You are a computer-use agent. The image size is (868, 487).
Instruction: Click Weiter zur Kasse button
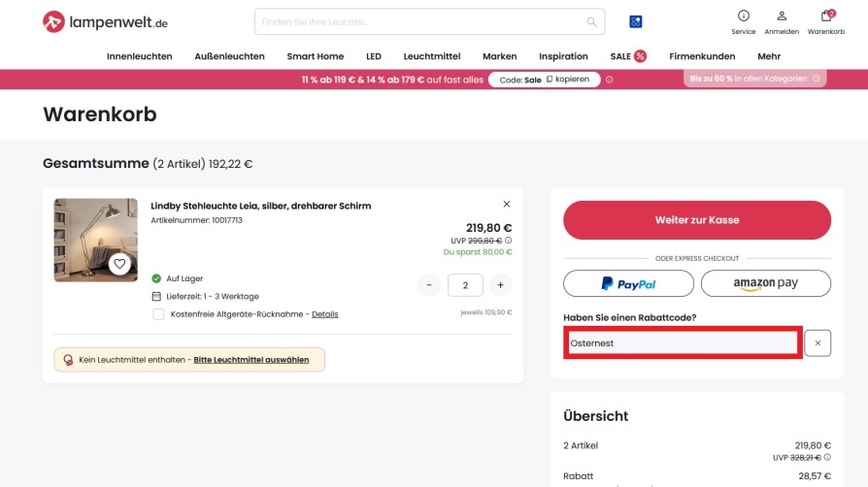(696, 220)
